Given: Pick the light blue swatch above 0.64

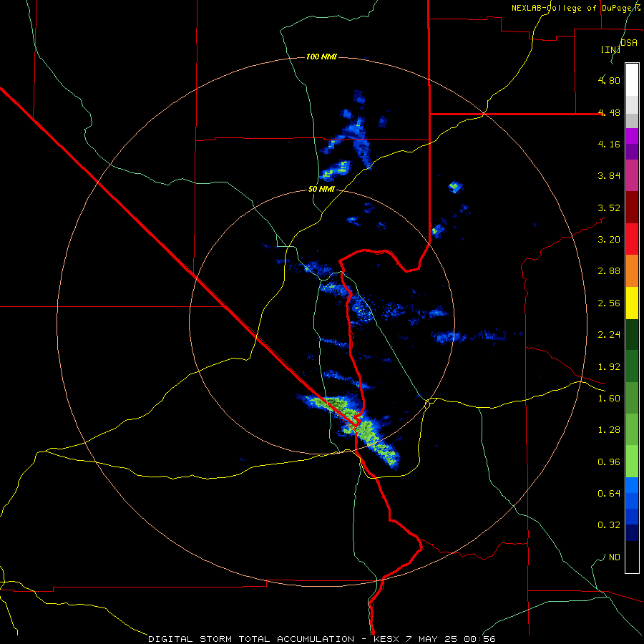Looking at the screenshot, I should pyautogui.click(x=632, y=485).
